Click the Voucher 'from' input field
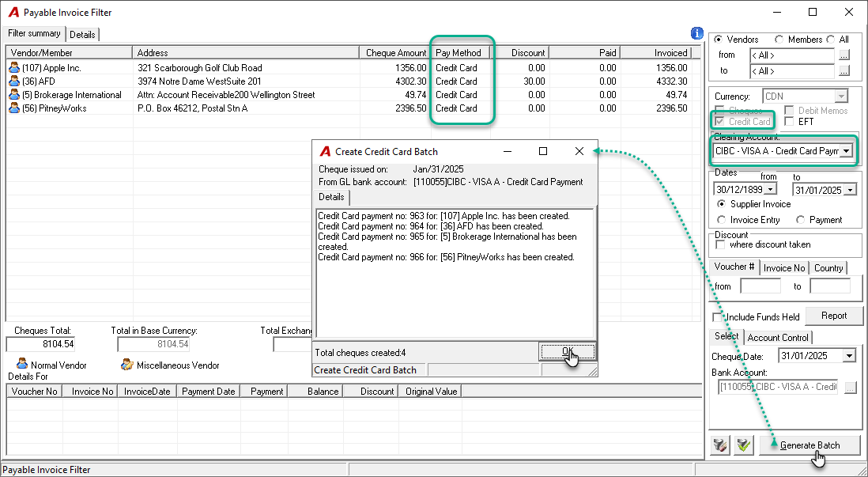The image size is (868, 477). click(x=760, y=286)
